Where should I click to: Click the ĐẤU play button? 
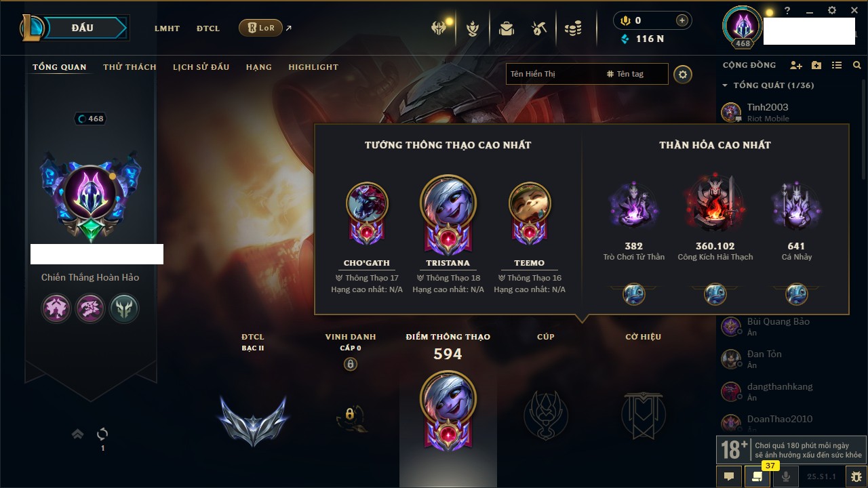click(82, 28)
